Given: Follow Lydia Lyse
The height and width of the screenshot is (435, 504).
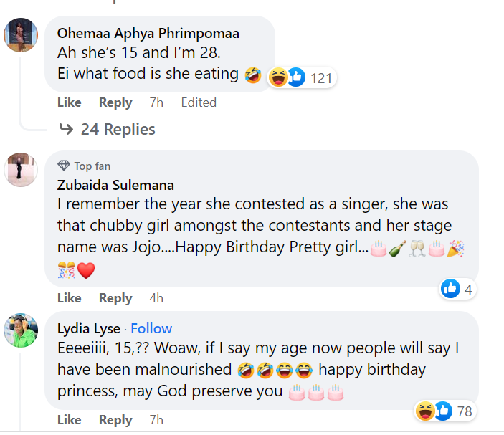Looking at the screenshot, I should coord(151,329).
